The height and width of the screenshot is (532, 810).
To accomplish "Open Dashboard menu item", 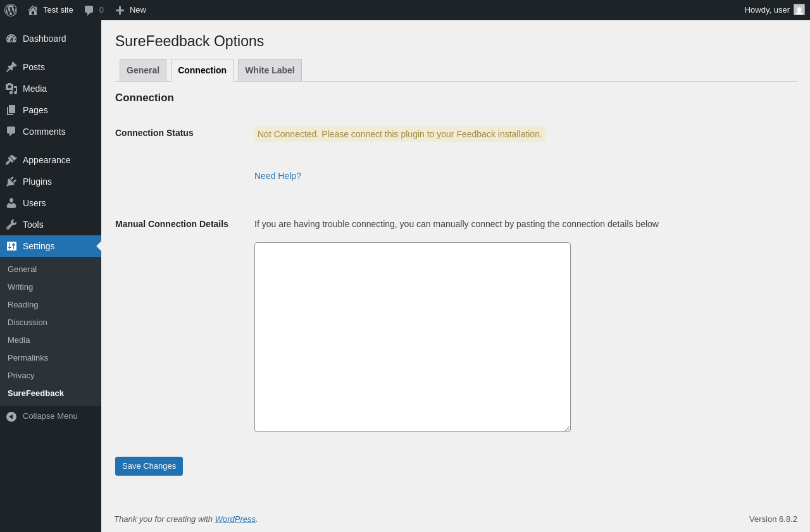I will pos(51,39).
